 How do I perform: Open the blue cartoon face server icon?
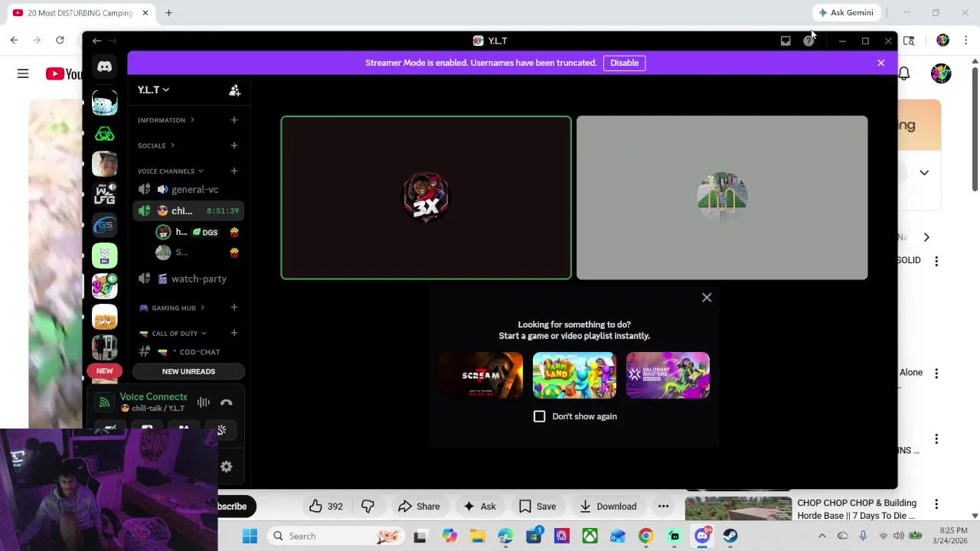tap(105, 103)
